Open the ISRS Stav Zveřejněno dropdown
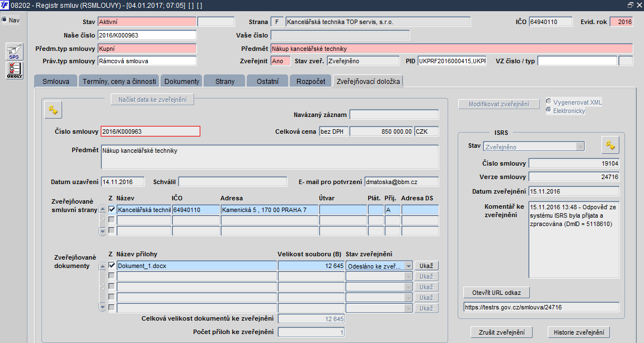This screenshot has height=343, width=644. click(580, 147)
